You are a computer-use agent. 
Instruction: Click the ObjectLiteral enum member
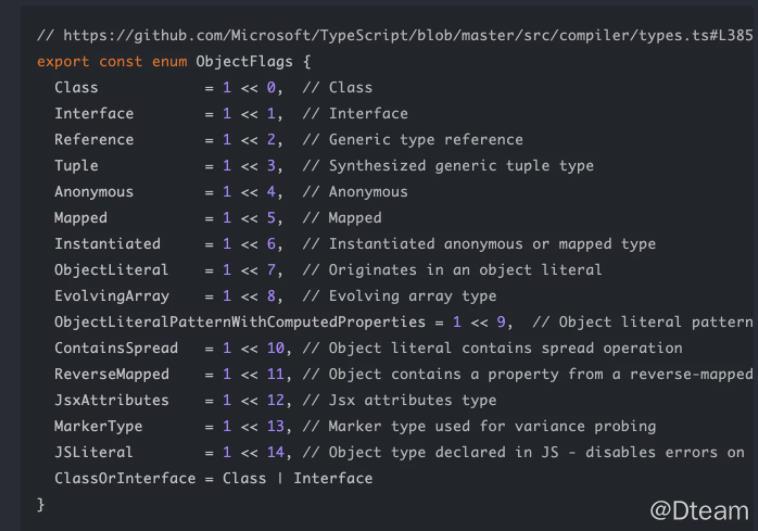pyautogui.click(x=110, y=270)
